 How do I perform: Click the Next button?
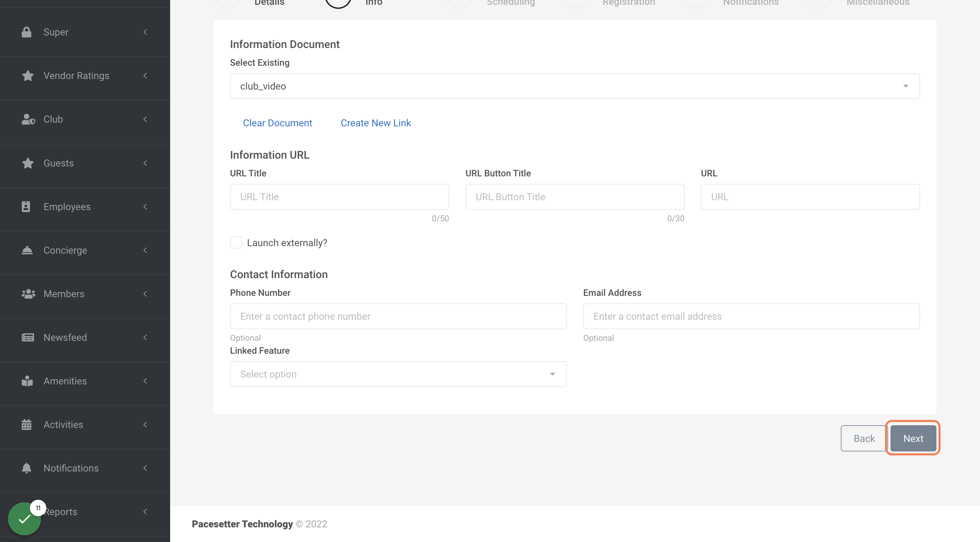[913, 439]
